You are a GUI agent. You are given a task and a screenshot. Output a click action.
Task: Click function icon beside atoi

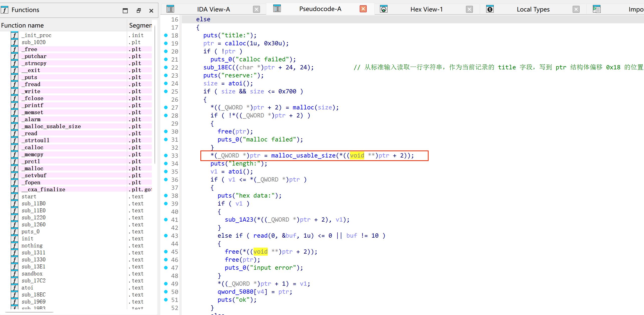[15, 288]
